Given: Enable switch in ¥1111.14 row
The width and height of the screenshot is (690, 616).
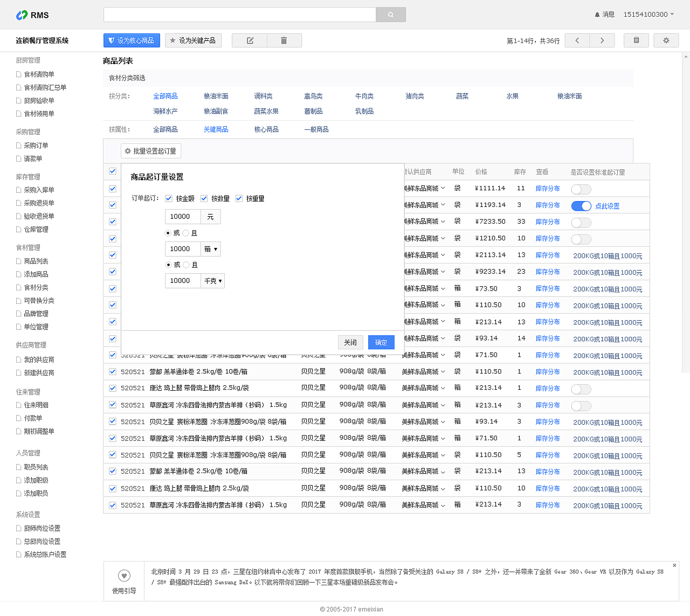Looking at the screenshot, I should (x=582, y=189).
